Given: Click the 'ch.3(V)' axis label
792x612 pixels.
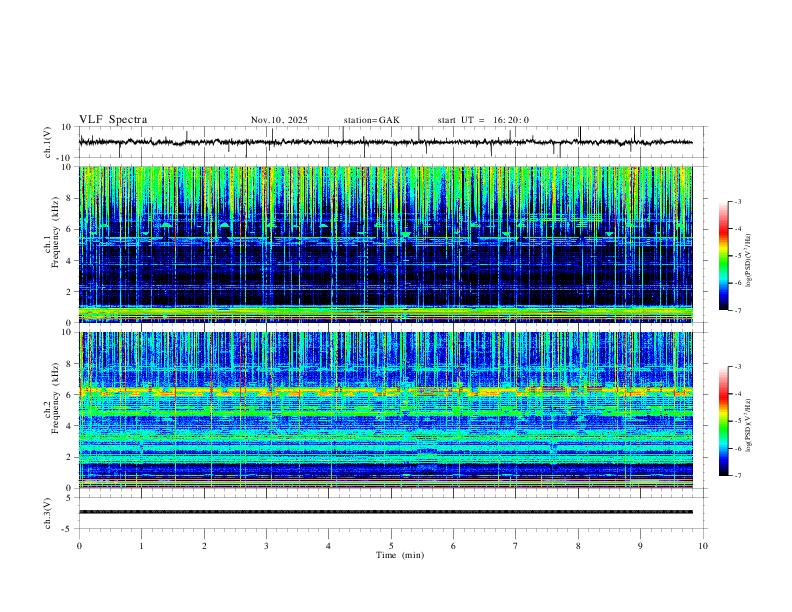Looking at the screenshot, I should (48, 513).
